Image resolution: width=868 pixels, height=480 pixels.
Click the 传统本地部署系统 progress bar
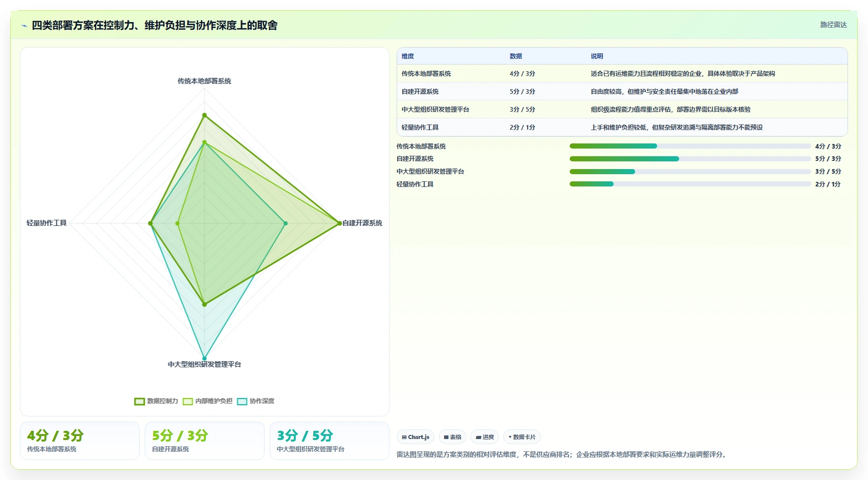click(690, 146)
